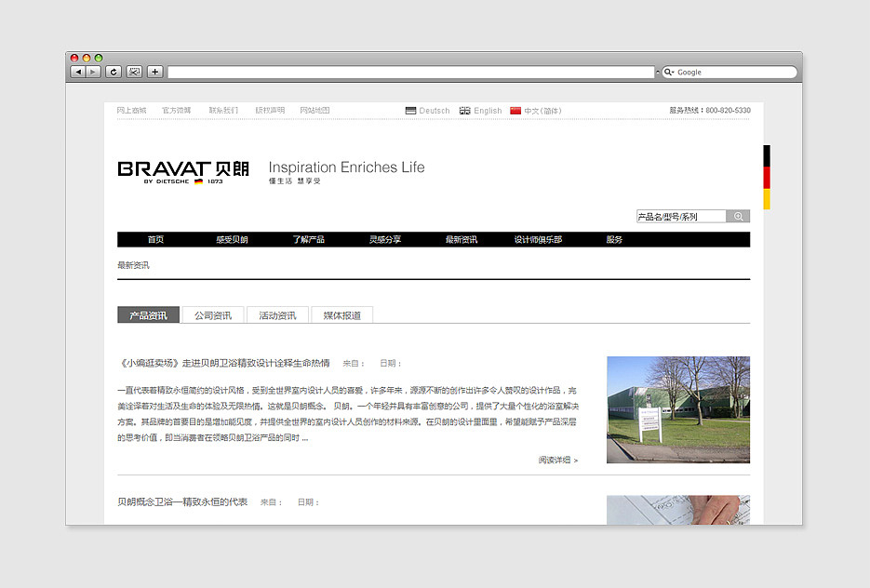Open the 首页 menu item

click(x=156, y=240)
